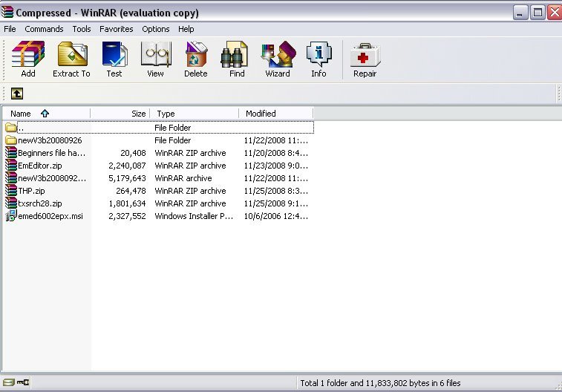562x392 pixels.
Task: Select the THP.zip file name
Action: tap(31, 191)
